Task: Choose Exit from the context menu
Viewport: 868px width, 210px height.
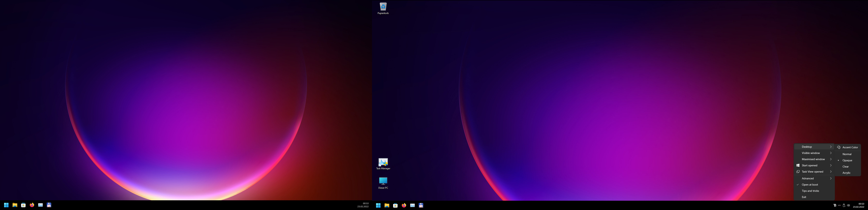Action: pos(814,197)
